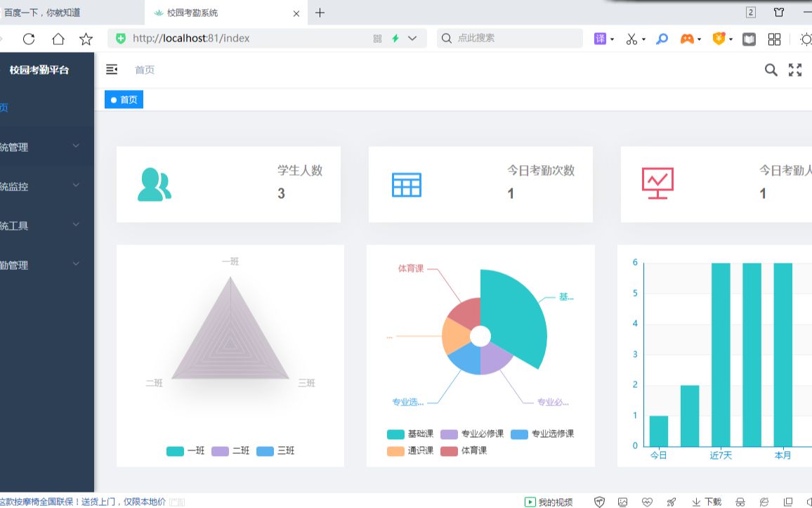Select the 首页 breadcrumb menu item
Image resolution: width=812 pixels, height=508 pixels.
point(144,70)
